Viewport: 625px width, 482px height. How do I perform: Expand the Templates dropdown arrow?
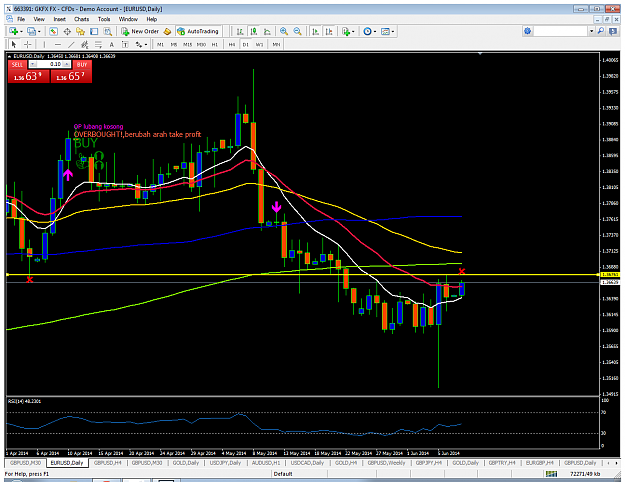(x=393, y=31)
